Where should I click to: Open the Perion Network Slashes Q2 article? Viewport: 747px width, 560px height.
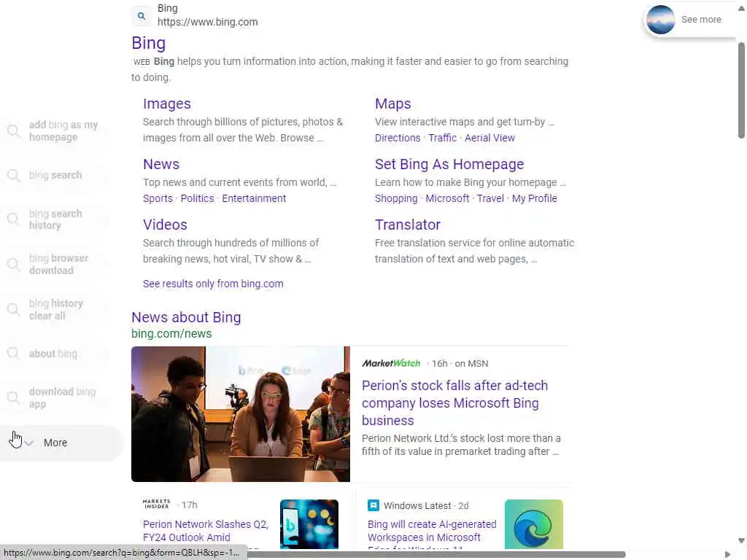205,531
